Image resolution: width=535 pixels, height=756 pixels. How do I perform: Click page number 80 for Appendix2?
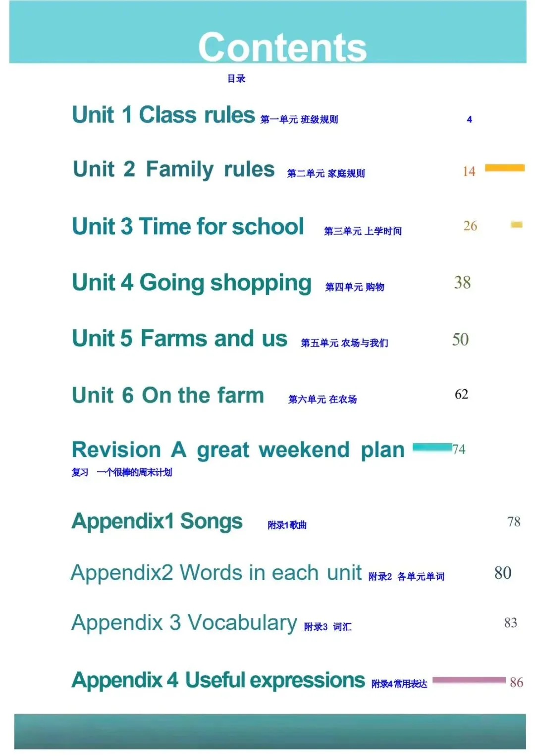[503, 573]
